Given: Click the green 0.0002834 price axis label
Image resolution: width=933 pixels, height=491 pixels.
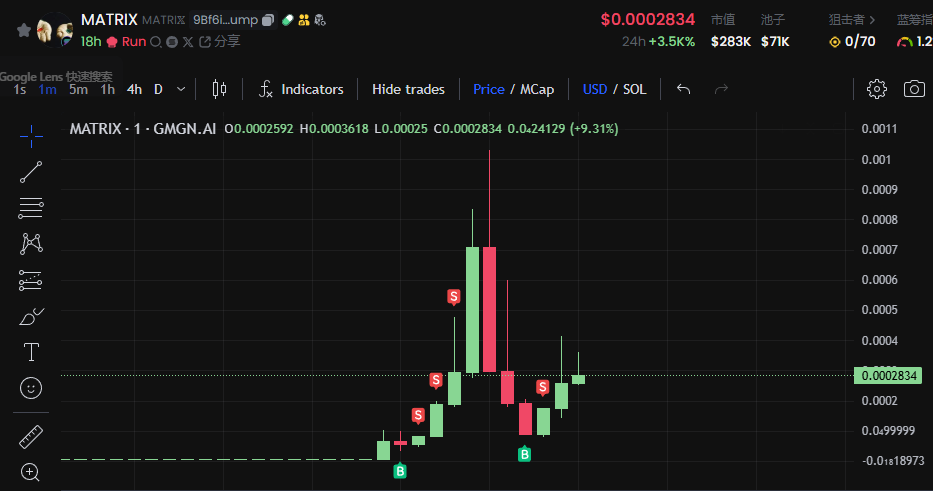Looking at the screenshot, I should click(x=888, y=376).
